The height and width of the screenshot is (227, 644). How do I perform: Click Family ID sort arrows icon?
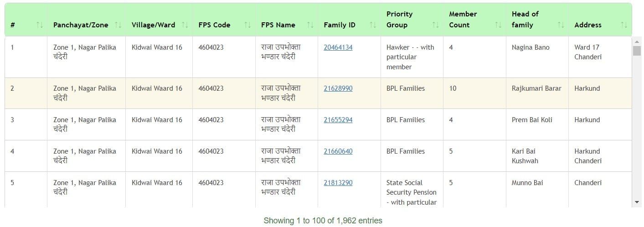[373, 25]
